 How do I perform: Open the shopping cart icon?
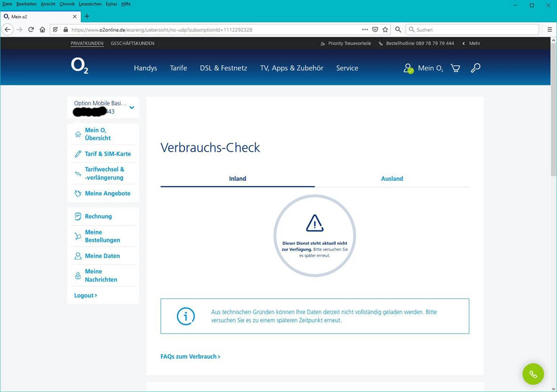[455, 68]
